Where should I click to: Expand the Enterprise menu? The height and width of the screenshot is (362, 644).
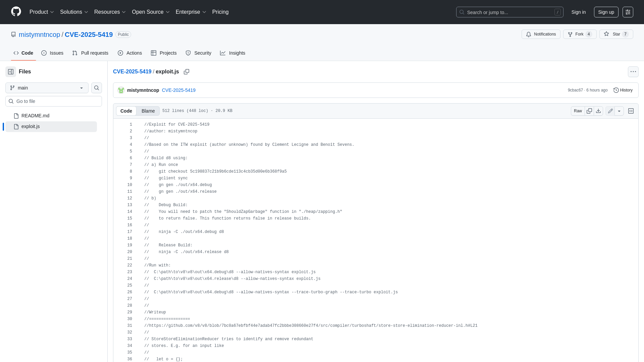point(191,12)
